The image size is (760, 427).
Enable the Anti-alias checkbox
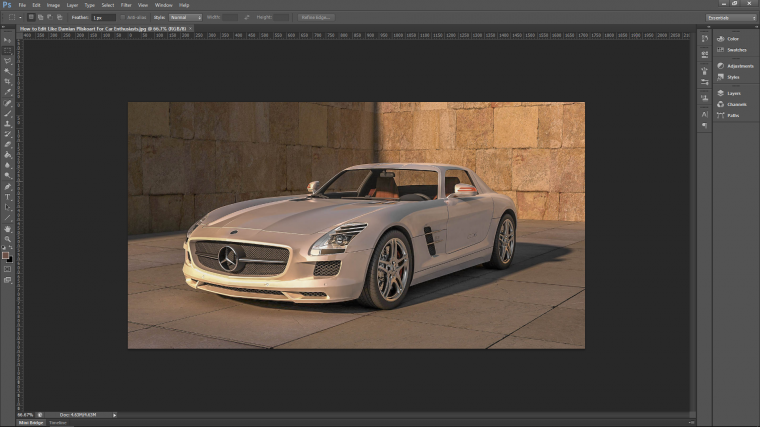[x=123, y=17]
